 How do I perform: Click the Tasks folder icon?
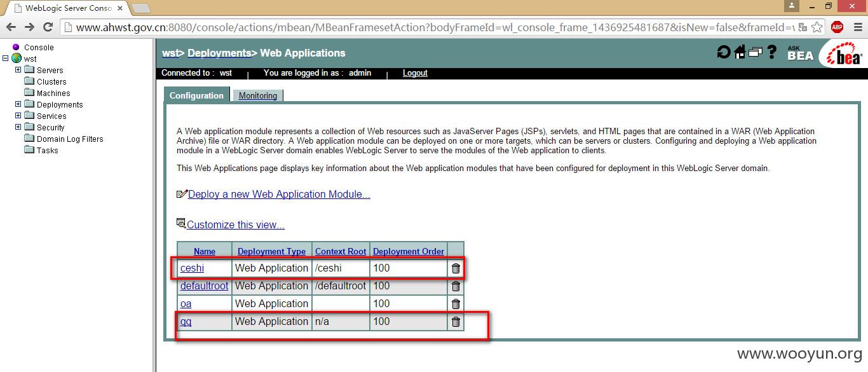29,150
